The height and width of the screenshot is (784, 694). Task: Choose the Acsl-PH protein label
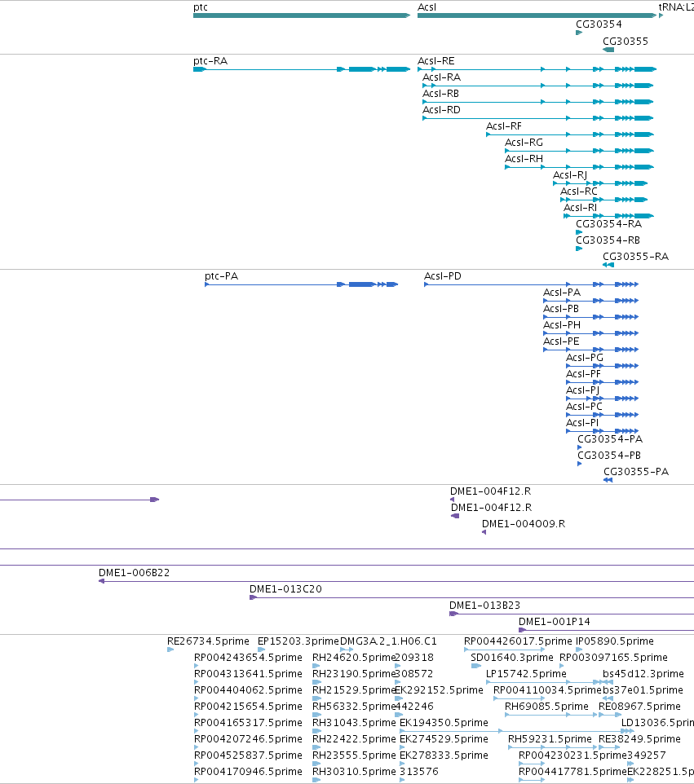562,325
